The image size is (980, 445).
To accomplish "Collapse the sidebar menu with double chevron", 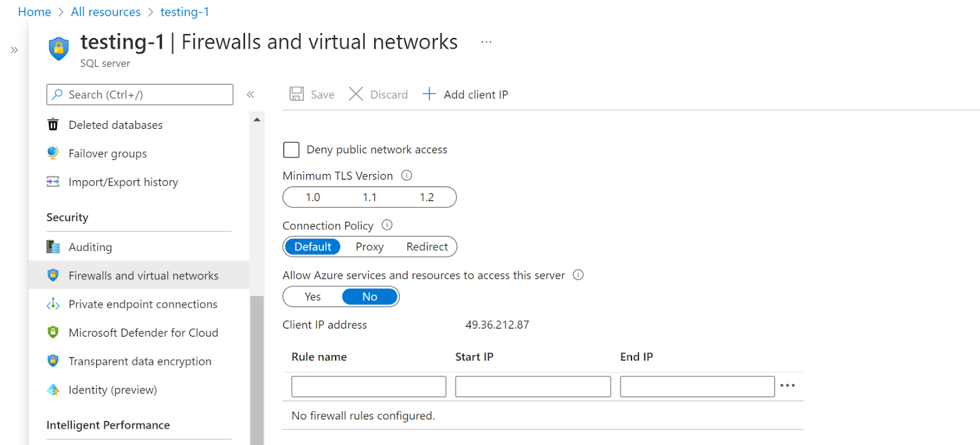I will point(251,94).
